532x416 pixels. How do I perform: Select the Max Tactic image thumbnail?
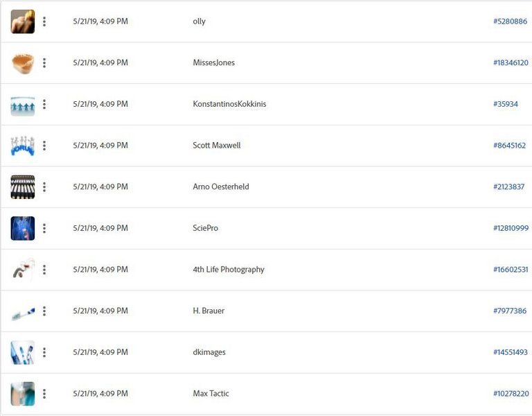[x=23, y=394]
